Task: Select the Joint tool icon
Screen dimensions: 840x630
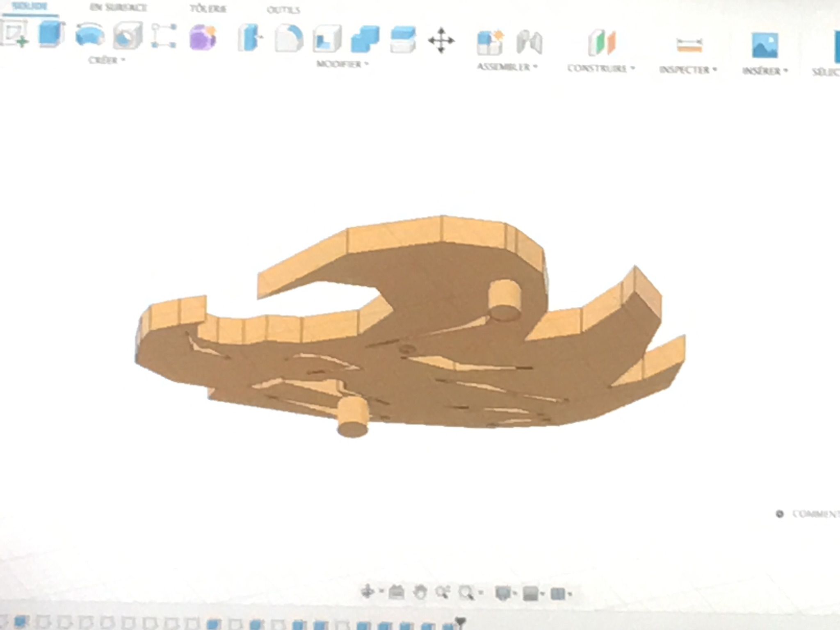Action: click(529, 42)
